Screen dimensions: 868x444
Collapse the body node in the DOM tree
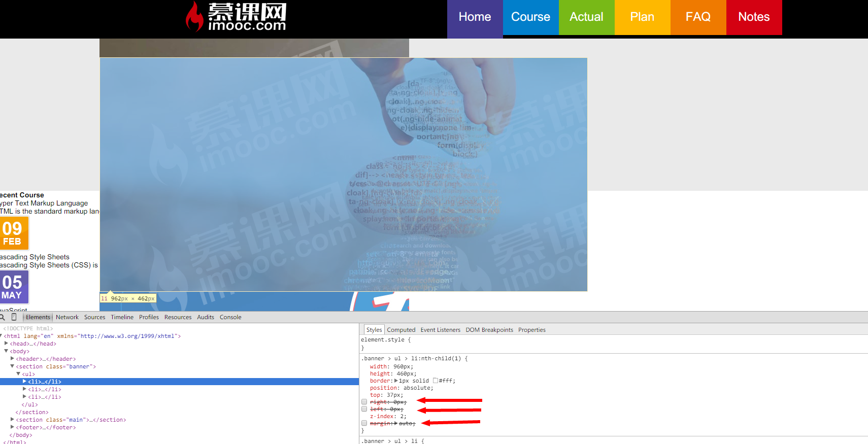point(6,351)
